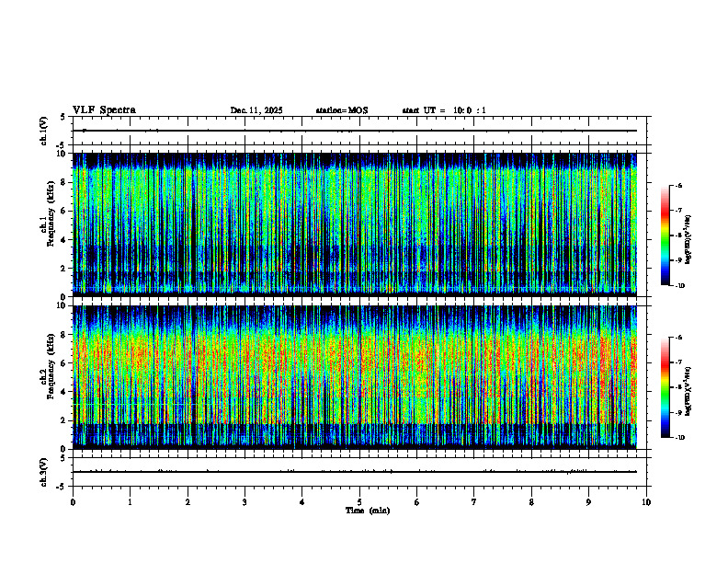The width and height of the screenshot is (728, 563).
Task: Click the ch.2 frequency axis "6" tick label
Action: pos(64,363)
